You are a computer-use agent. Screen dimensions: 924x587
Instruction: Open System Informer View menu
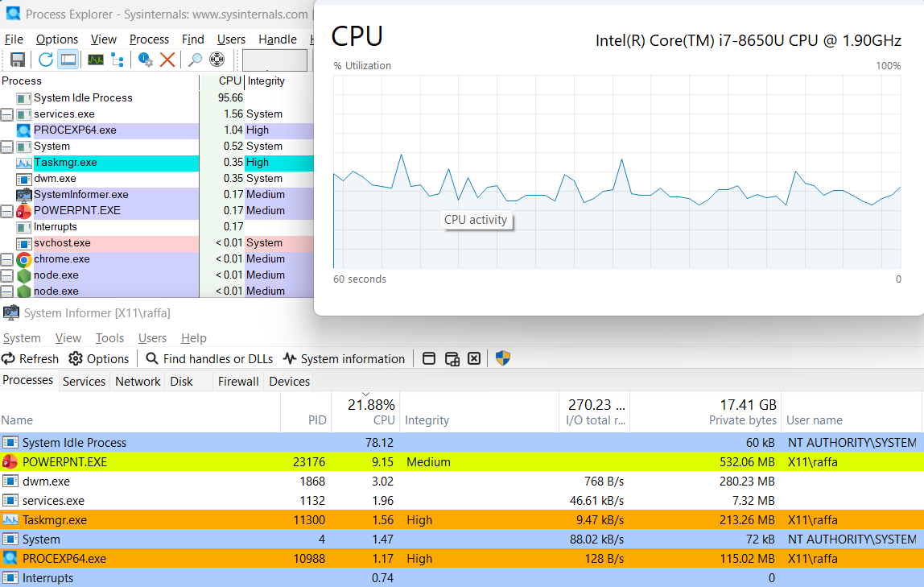pos(68,338)
